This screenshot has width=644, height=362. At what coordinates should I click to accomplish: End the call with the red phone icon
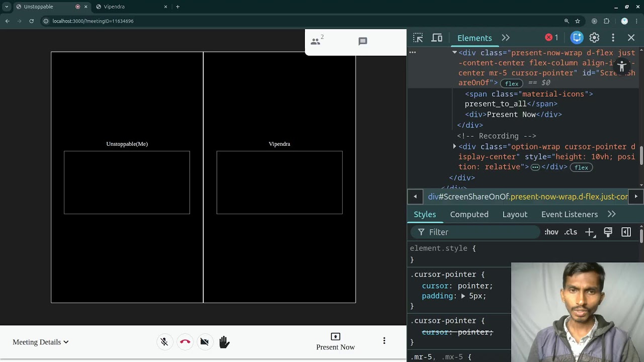click(185, 342)
